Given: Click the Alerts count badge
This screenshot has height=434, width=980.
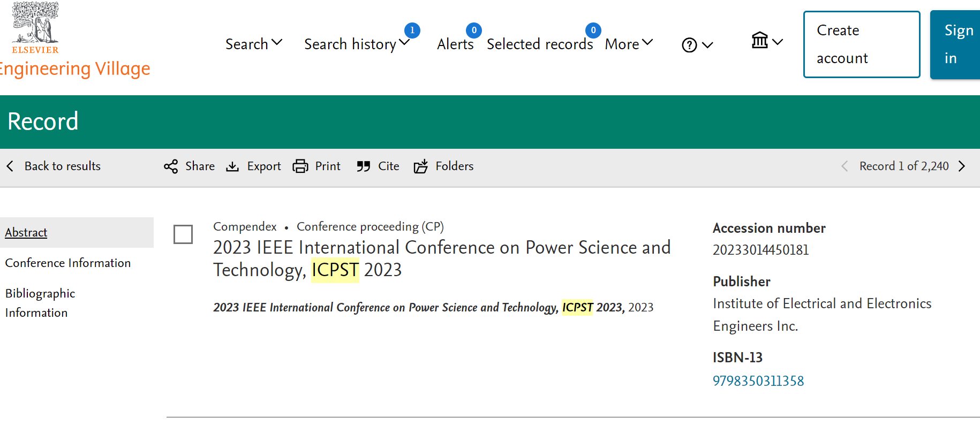Looking at the screenshot, I should tap(474, 31).
